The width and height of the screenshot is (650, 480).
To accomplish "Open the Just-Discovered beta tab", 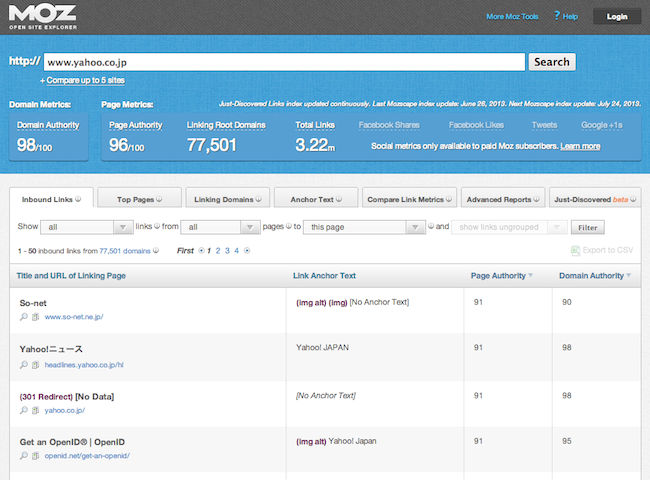I will tap(595, 199).
